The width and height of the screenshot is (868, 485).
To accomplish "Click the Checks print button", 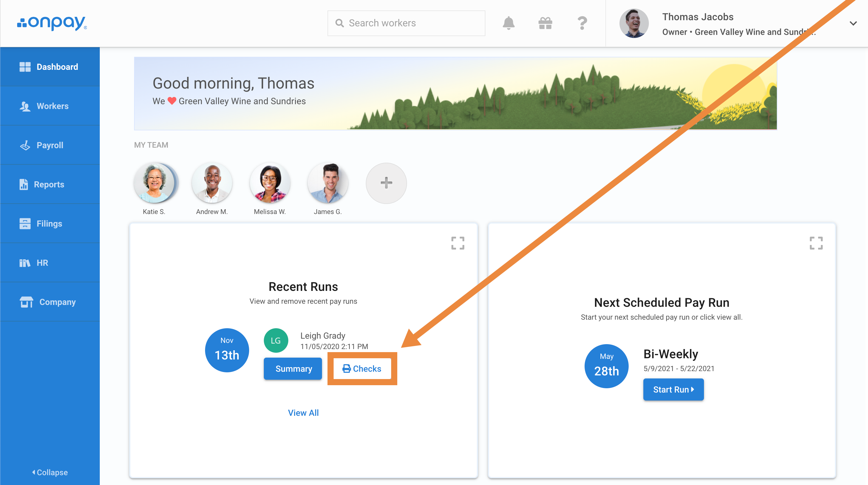I will 362,369.
